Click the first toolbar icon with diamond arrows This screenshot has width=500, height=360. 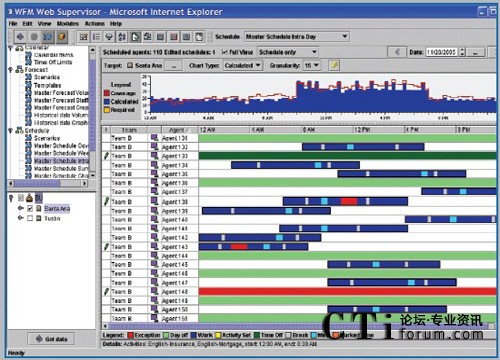click(x=20, y=37)
